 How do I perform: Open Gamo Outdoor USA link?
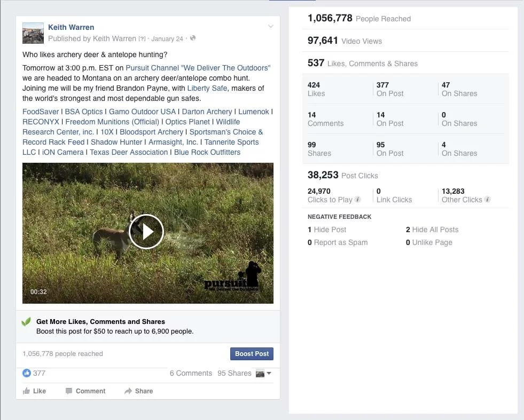click(143, 112)
